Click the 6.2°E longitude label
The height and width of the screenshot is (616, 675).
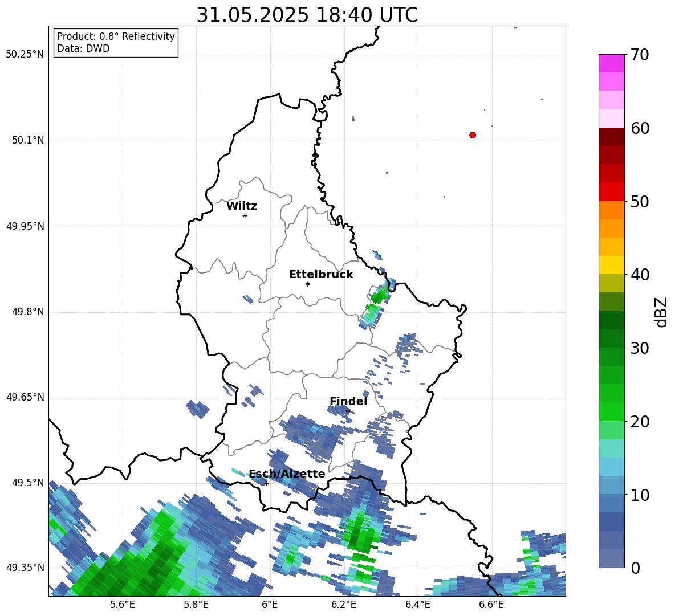click(344, 605)
